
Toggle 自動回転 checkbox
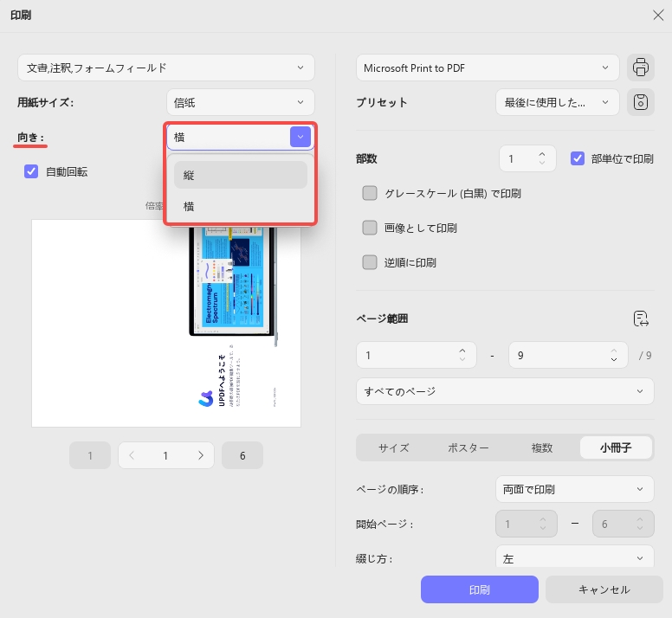coord(31,171)
